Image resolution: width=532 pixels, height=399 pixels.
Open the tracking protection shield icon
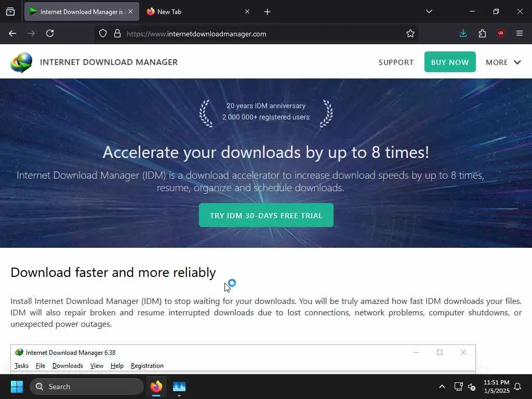103,34
